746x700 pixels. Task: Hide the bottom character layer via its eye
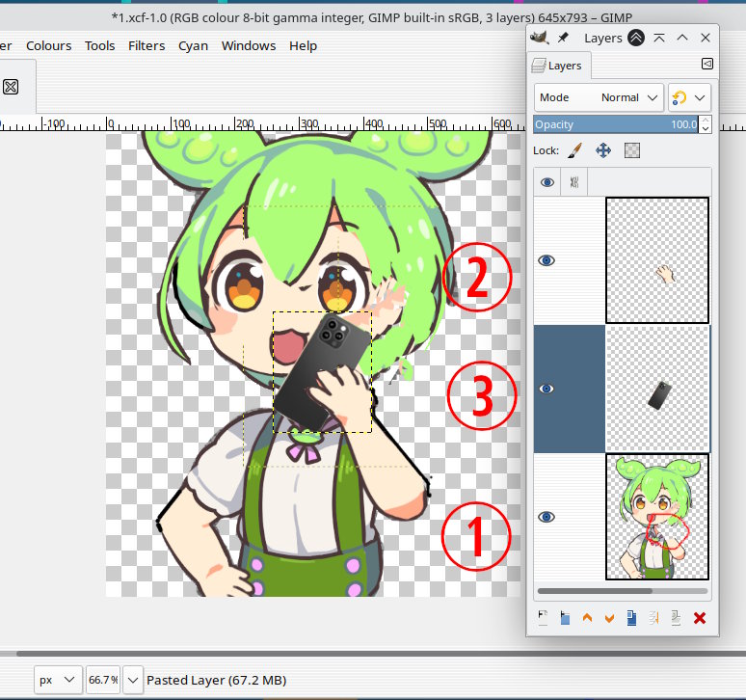click(x=546, y=517)
